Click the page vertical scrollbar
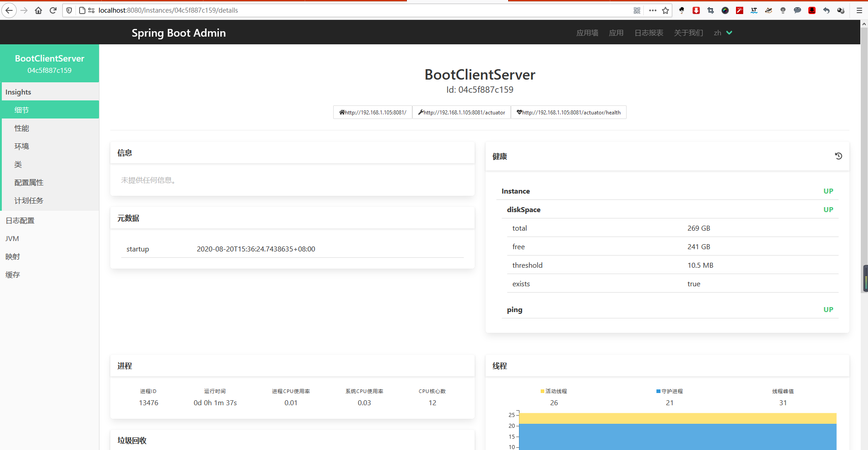This screenshot has height=450, width=868. 864,278
